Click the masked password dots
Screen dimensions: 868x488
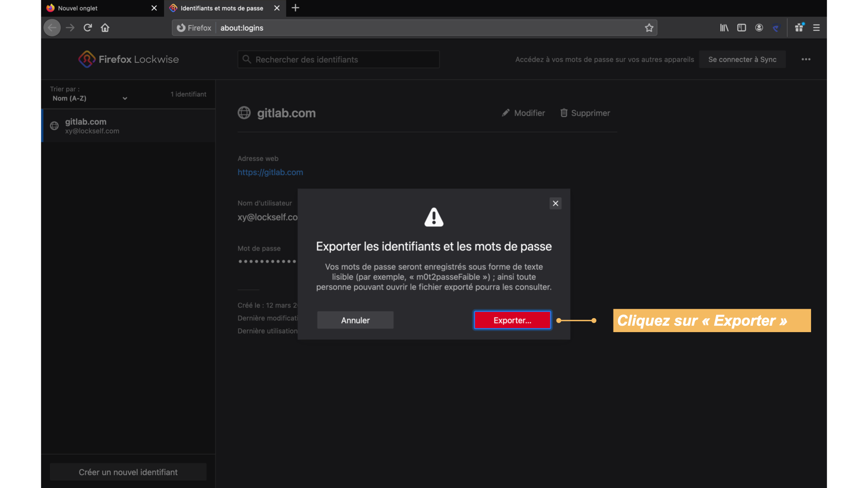tap(267, 261)
